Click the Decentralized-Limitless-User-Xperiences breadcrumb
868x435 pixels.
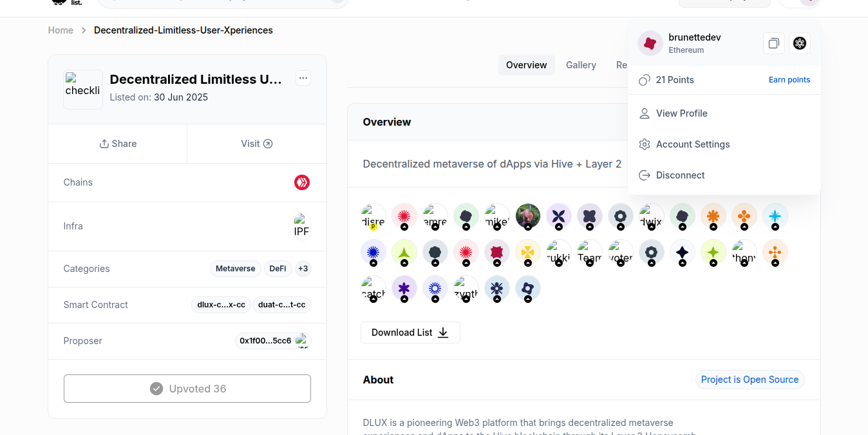point(184,30)
